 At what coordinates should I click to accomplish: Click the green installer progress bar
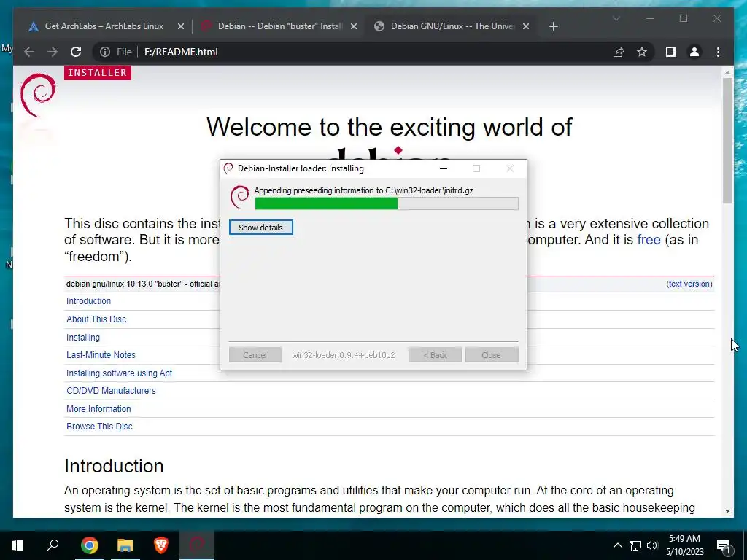point(387,203)
